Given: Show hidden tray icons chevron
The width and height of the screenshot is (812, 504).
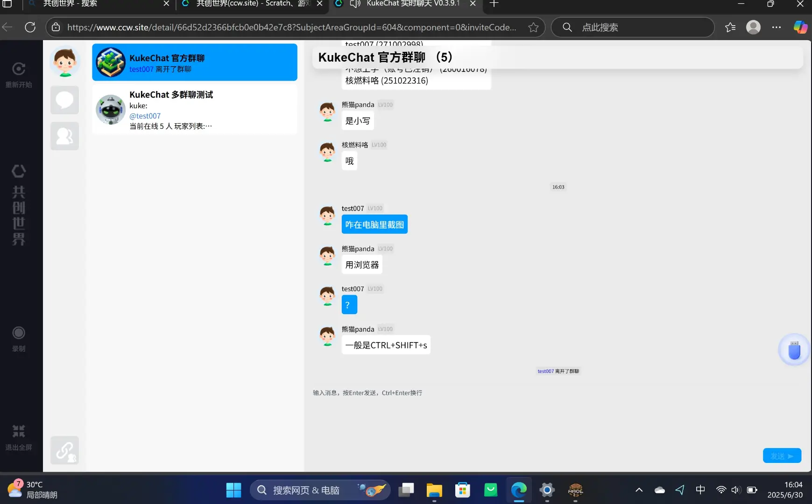Looking at the screenshot, I should pyautogui.click(x=639, y=490).
